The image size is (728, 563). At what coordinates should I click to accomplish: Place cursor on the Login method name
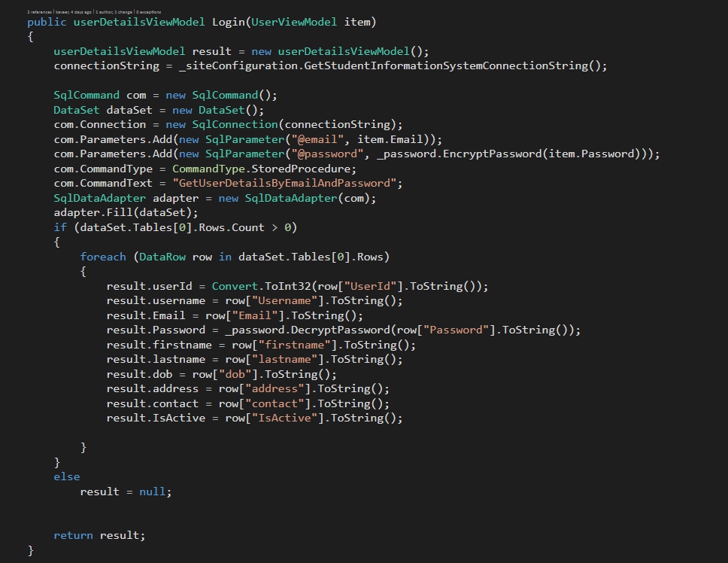[229, 22]
